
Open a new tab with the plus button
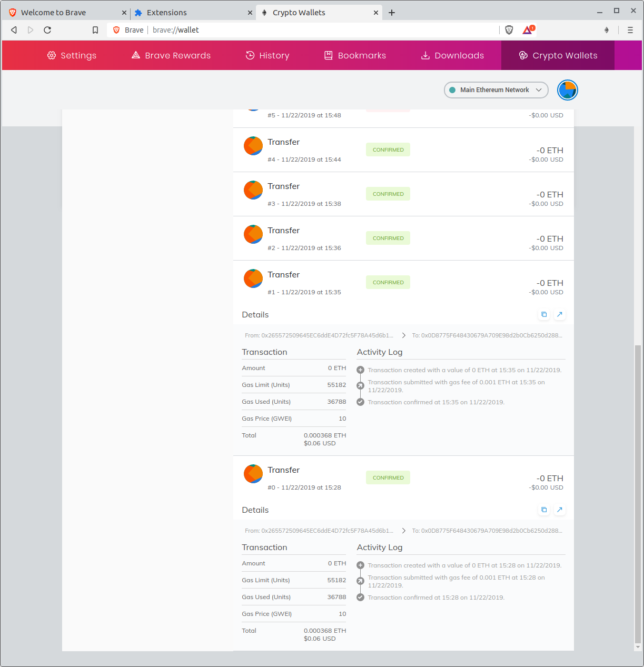tap(392, 13)
